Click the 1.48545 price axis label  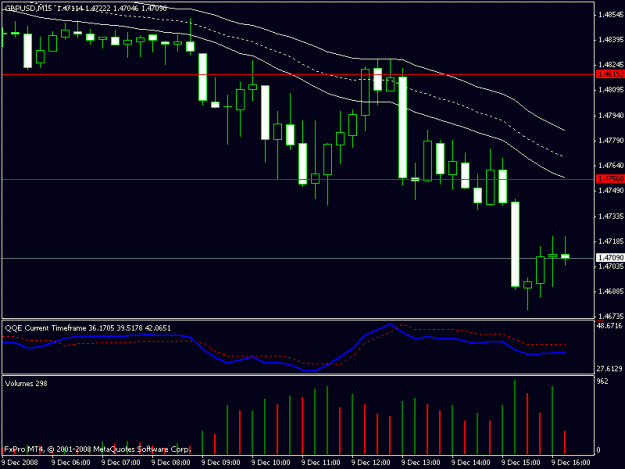611,15
